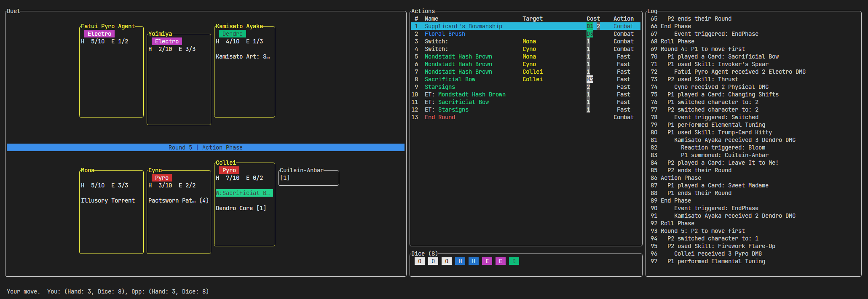Click Kamisato Art: S… status on Ayaka

(x=243, y=56)
